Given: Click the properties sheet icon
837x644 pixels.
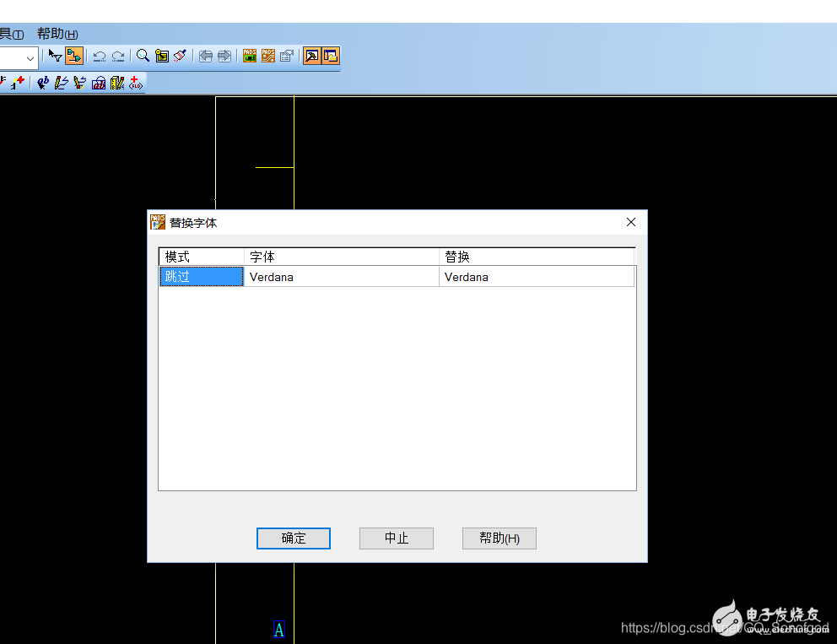Looking at the screenshot, I should tap(287, 56).
